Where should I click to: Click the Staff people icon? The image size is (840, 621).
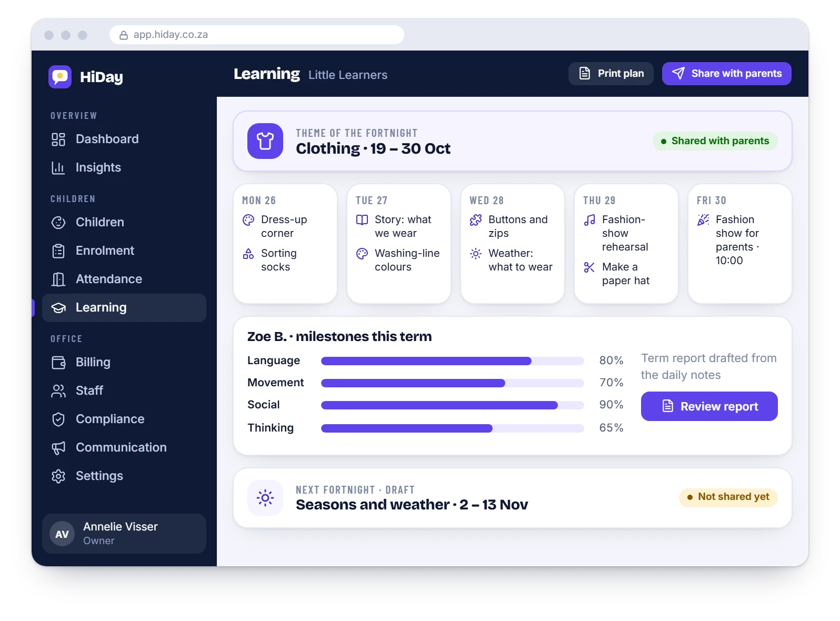(58, 391)
